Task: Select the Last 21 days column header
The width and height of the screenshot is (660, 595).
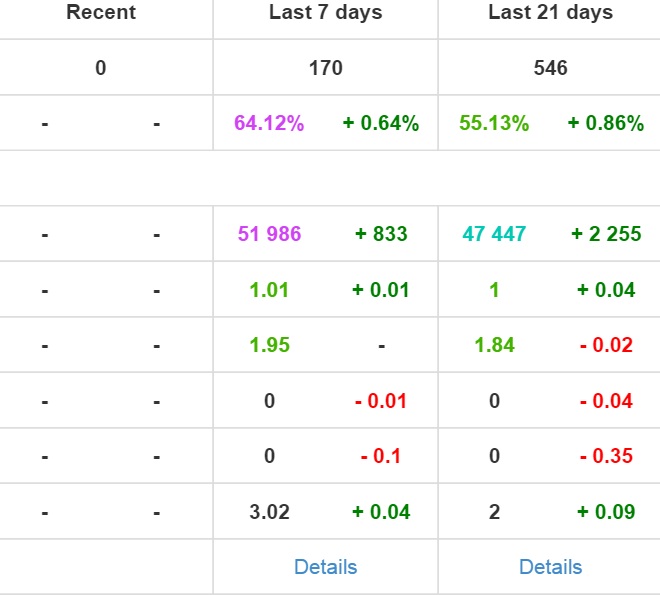Action: pyautogui.click(x=550, y=13)
